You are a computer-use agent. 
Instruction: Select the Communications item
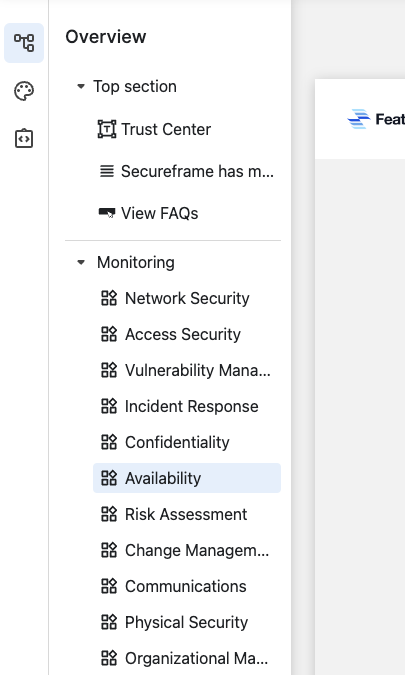[187, 586]
